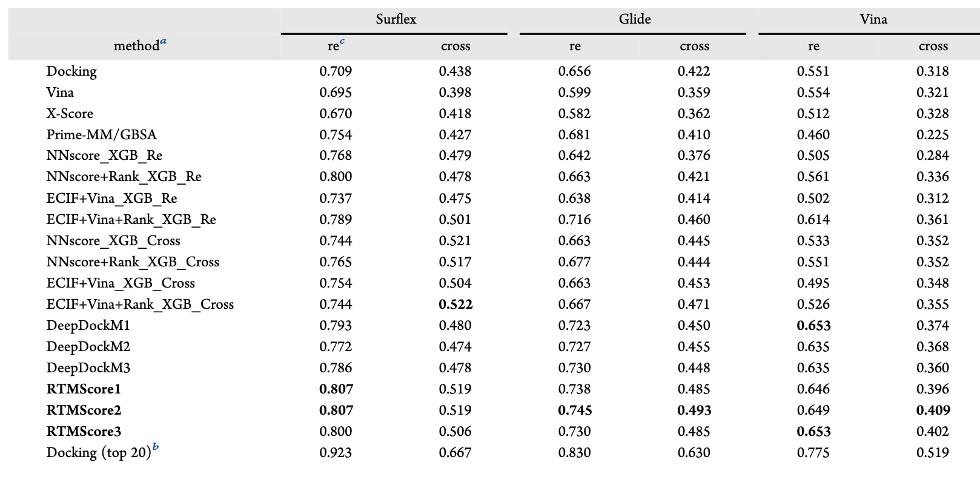The image size is (980, 477).
Task: Click the Vina column group header at top
Action: [x=873, y=19]
